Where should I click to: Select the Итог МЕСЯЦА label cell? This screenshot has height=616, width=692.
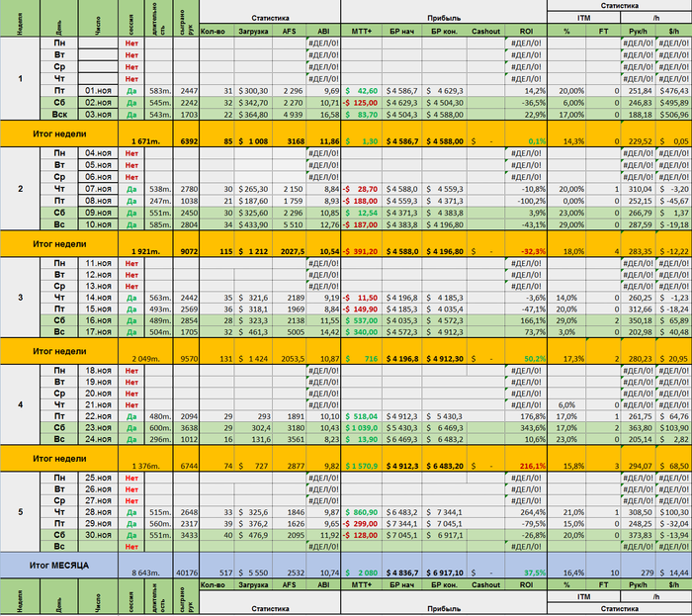59,566
